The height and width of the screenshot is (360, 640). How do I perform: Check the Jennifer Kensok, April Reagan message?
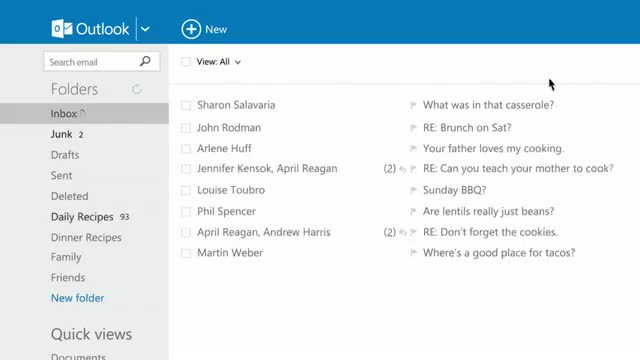(186, 169)
